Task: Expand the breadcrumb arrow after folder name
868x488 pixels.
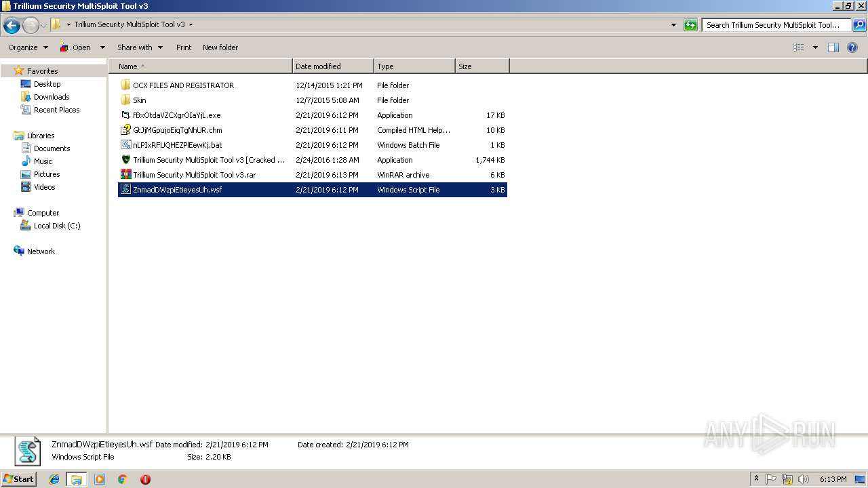Action: tap(191, 24)
